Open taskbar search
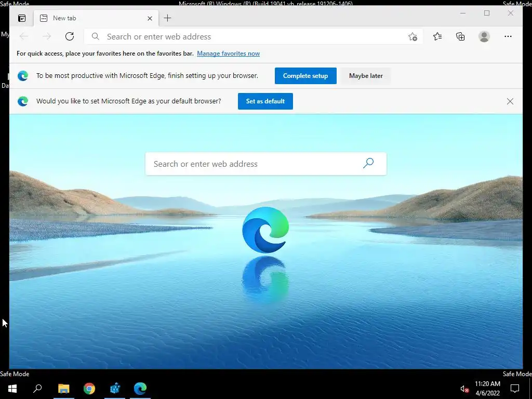Image resolution: width=532 pixels, height=399 pixels. [x=37, y=389]
